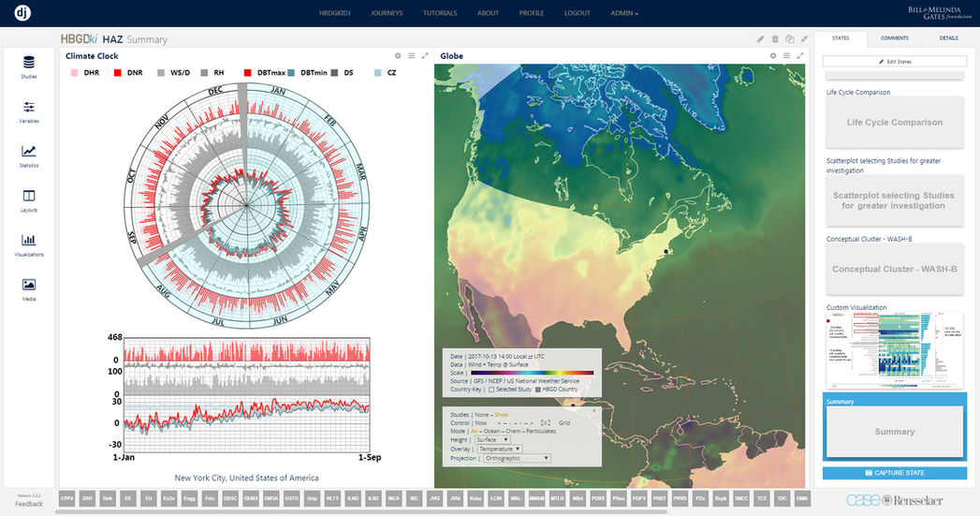This screenshot has width=980, height=516.
Task: Select the CPPN study chip
Action: click(66, 498)
